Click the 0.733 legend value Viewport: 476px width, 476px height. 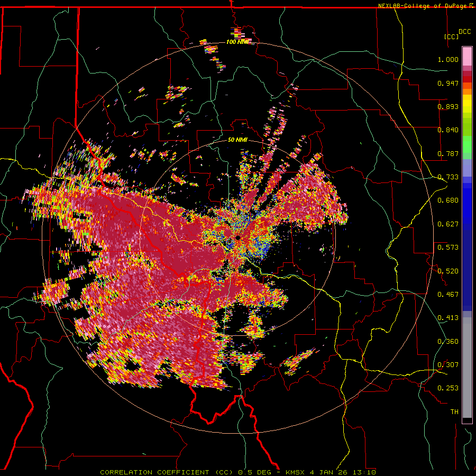click(448, 177)
